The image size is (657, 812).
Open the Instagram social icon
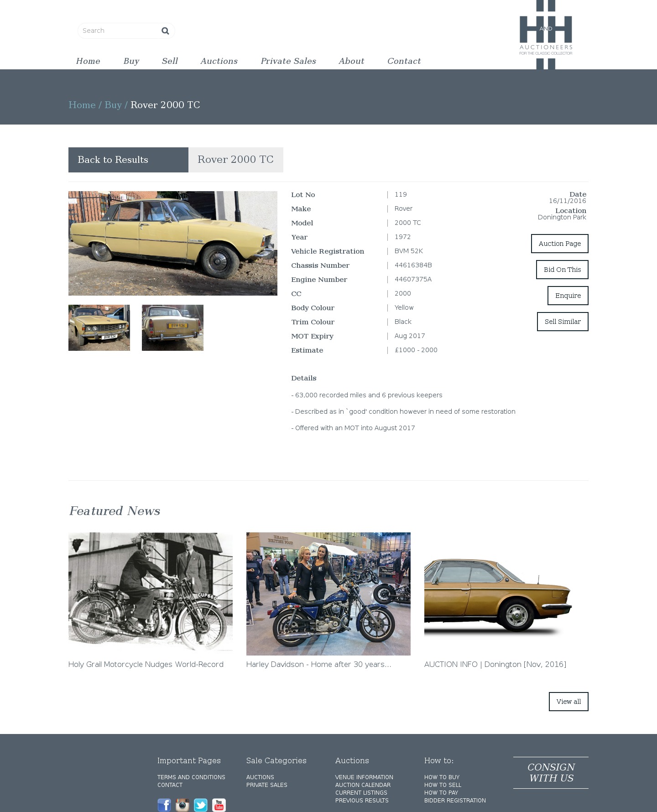[182, 805]
